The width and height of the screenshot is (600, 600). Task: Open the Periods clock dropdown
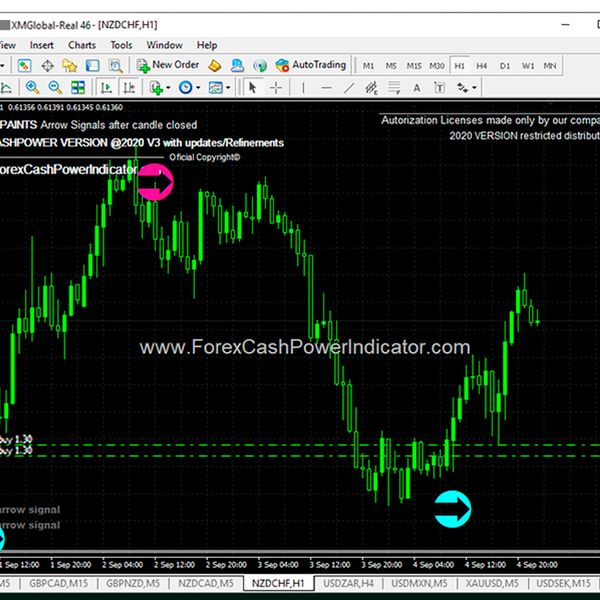coord(189,88)
